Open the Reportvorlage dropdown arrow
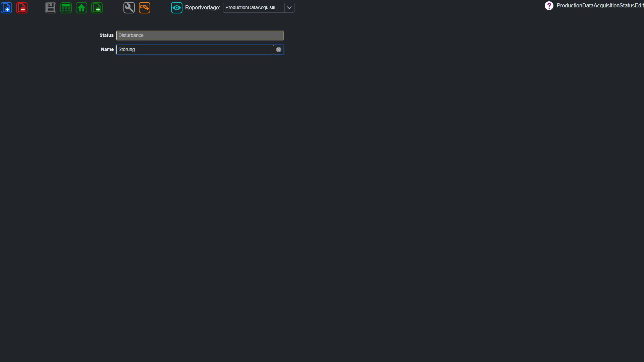644x362 pixels. [289, 8]
